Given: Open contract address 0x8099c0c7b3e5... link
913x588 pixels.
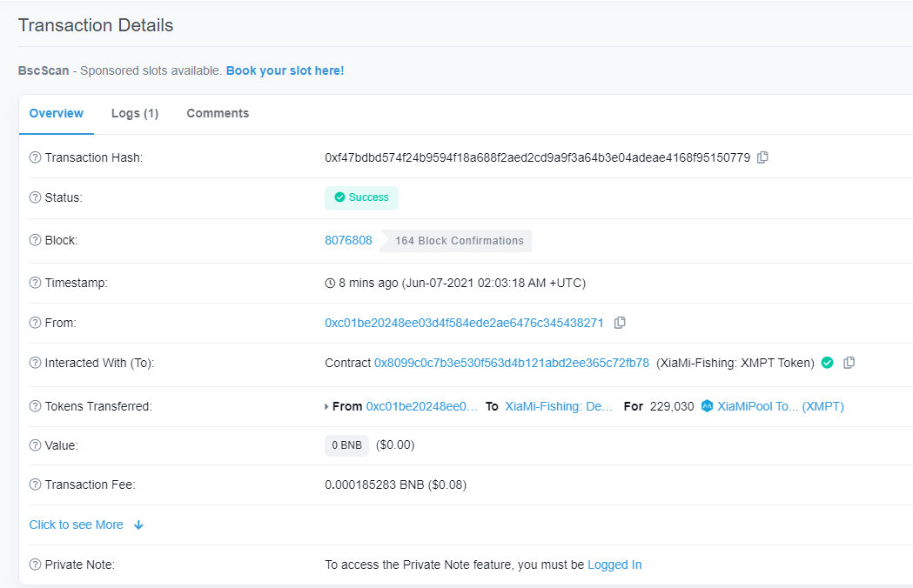Looking at the screenshot, I should [x=511, y=363].
